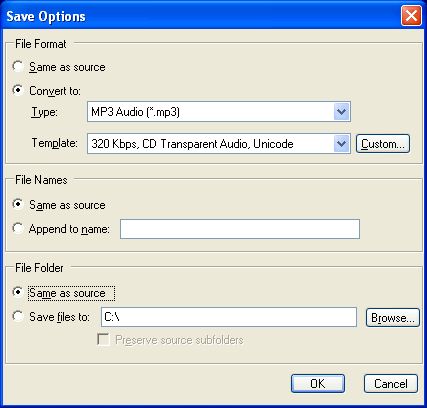427x408 pixels.
Task: Expand the Template dropdown arrow
Action: [x=341, y=144]
